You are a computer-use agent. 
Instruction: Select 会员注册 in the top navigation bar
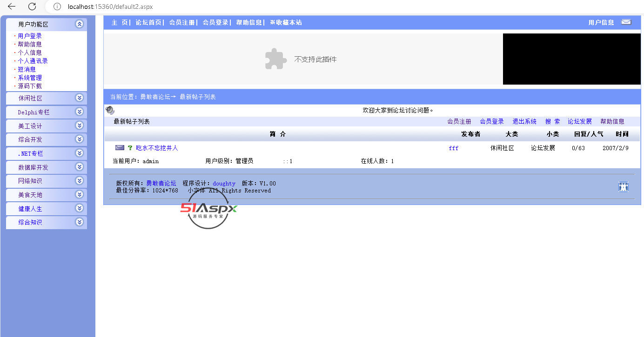click(x=182, y=22)
